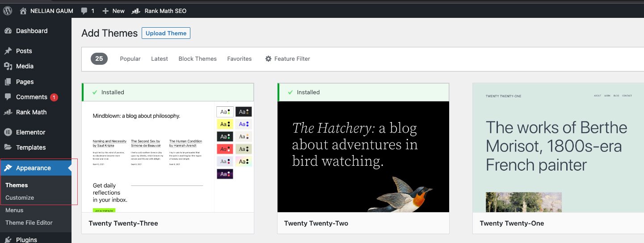Click the plus icon next to New
Viewport: 644px width, 243px height.
[105, 11]
